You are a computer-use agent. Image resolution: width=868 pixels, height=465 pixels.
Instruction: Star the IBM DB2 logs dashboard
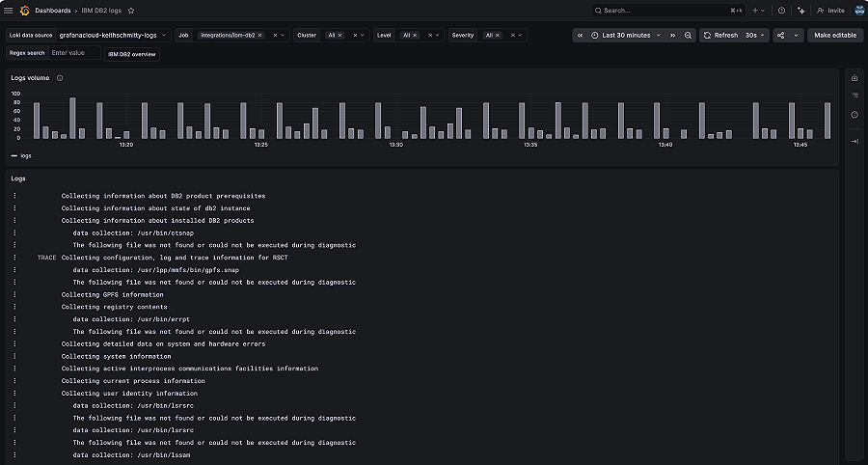click(x=131, y=11)
